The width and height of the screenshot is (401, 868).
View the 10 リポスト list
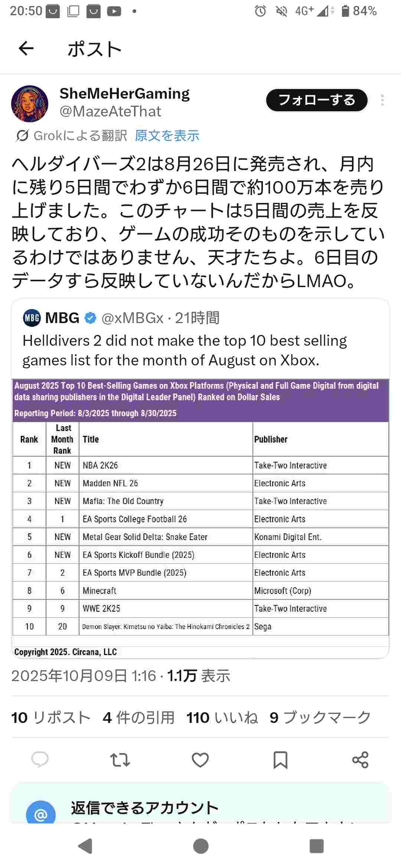[x=51, y=717]
